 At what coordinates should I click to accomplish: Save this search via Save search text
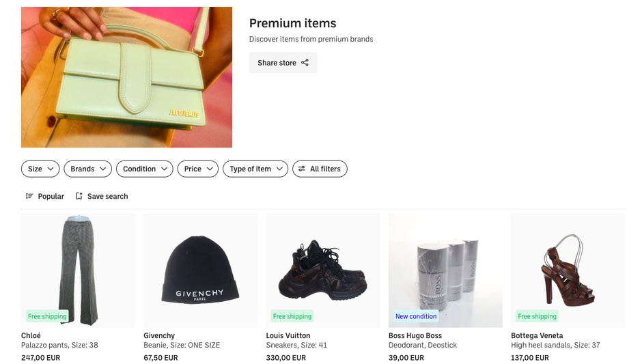[107, 197]
